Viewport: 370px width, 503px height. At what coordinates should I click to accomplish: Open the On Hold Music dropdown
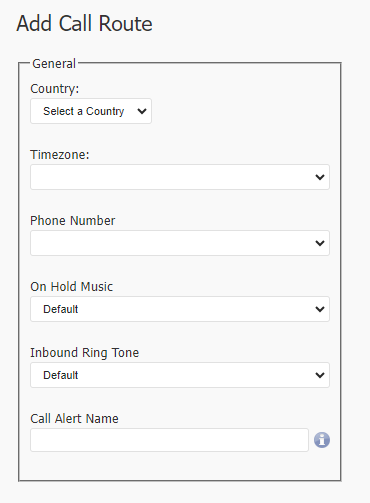coord(180,309)
